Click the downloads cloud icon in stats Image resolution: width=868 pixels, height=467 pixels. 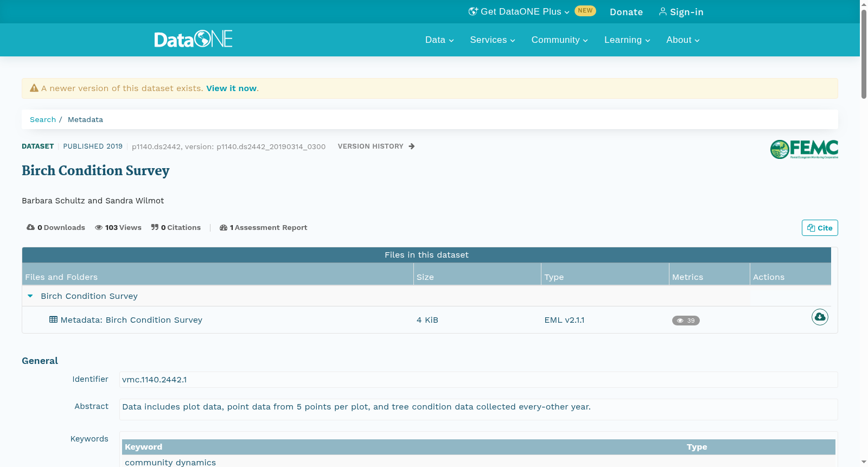(x=30, y=227)
